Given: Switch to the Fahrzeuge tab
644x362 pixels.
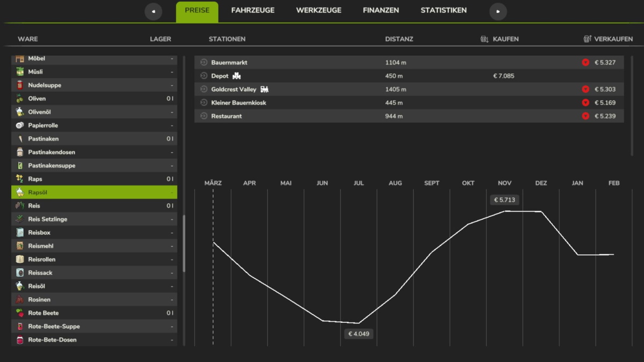Looking at the screenshot, I should pyautogui.click(x=253, y=10).
